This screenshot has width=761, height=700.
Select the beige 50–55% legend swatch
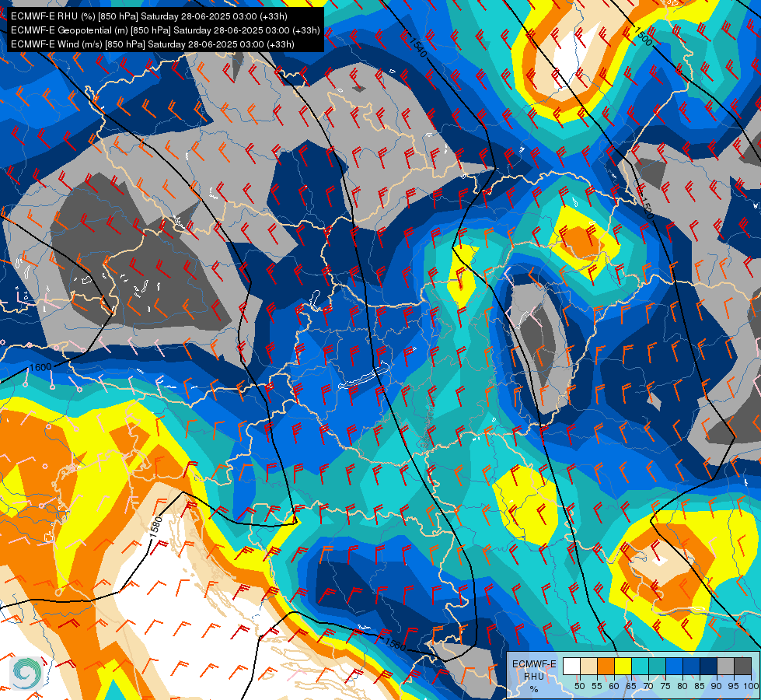point(588,666)
